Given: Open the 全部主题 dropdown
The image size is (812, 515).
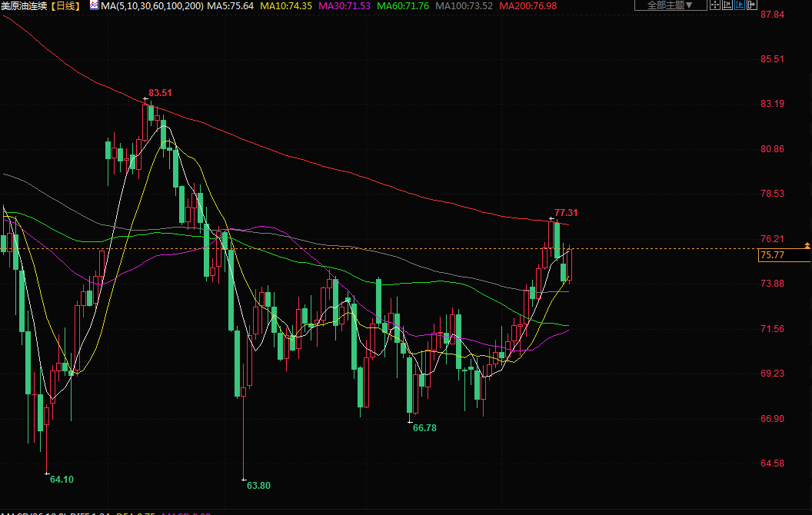Looking at the screenshot, I should (x=670, y=5).
